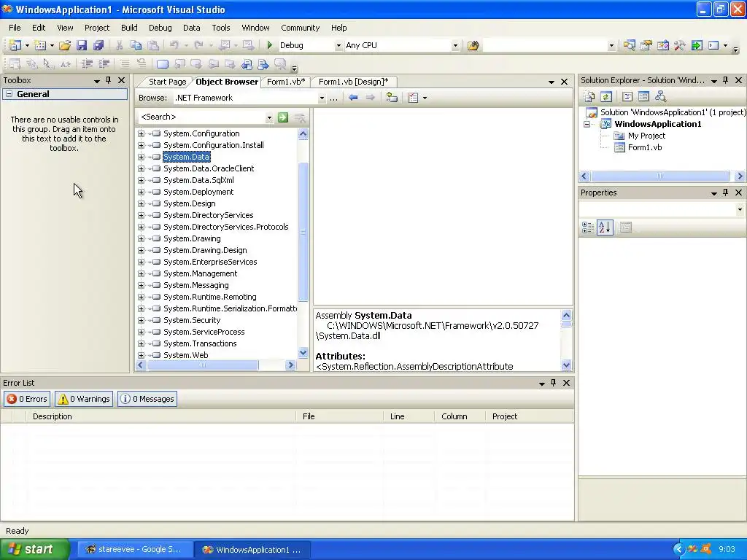This screenshot has height=560, width=747.
Task: Select System.Security in the assembly list
Action: (x=192, y=321)
